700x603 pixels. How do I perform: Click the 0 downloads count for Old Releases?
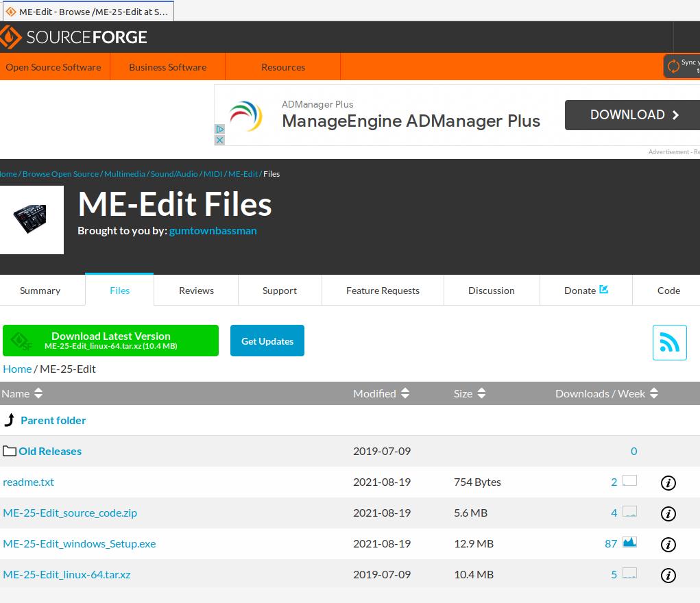[x=633, y=452]
